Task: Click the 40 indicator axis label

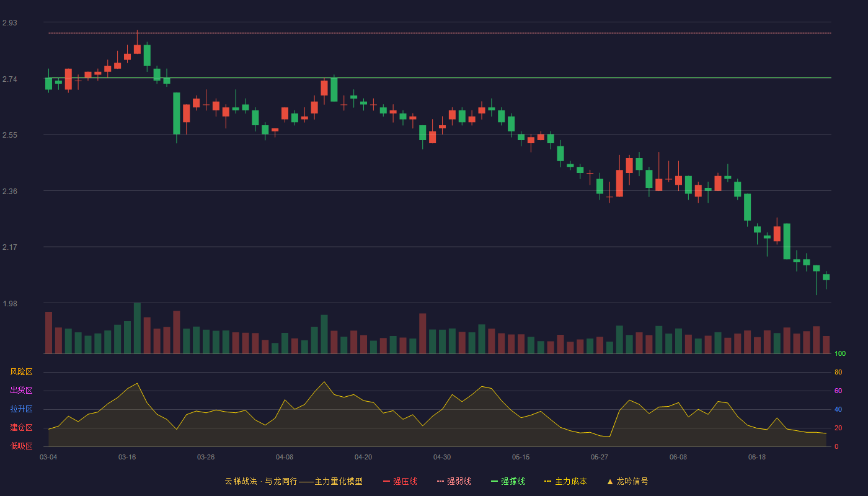Action: click(x=838, y=409)
